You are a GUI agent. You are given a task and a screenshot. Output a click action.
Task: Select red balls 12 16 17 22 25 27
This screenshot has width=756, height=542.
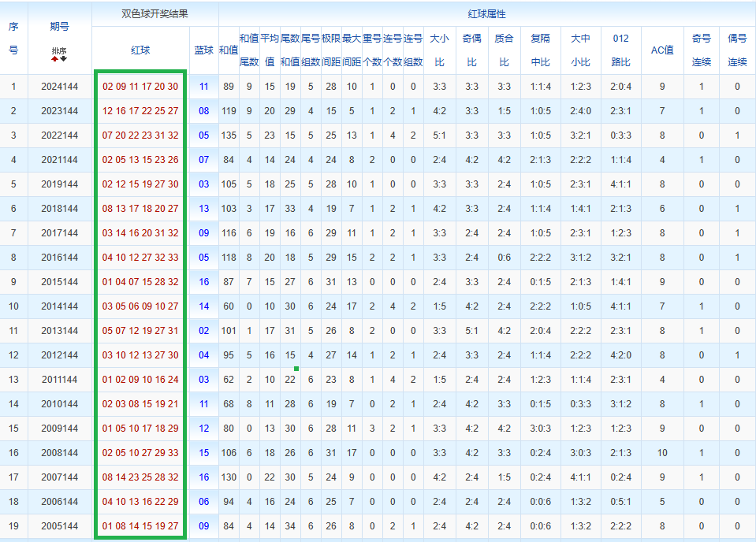[140, 111]
